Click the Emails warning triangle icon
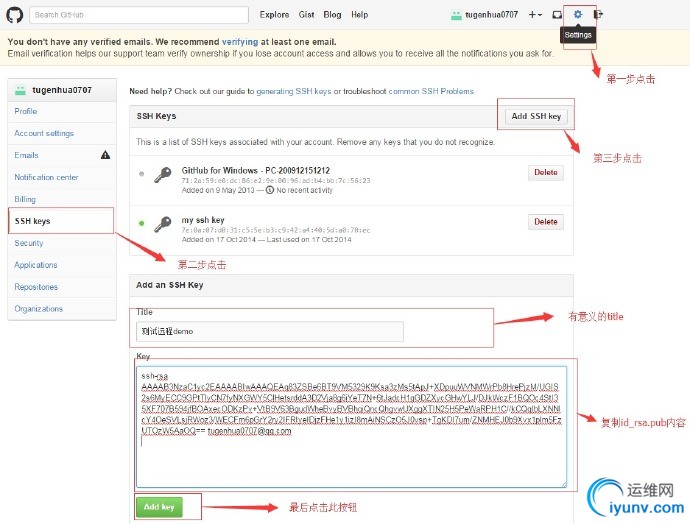The image size is (690, 524). coord(105,155)
